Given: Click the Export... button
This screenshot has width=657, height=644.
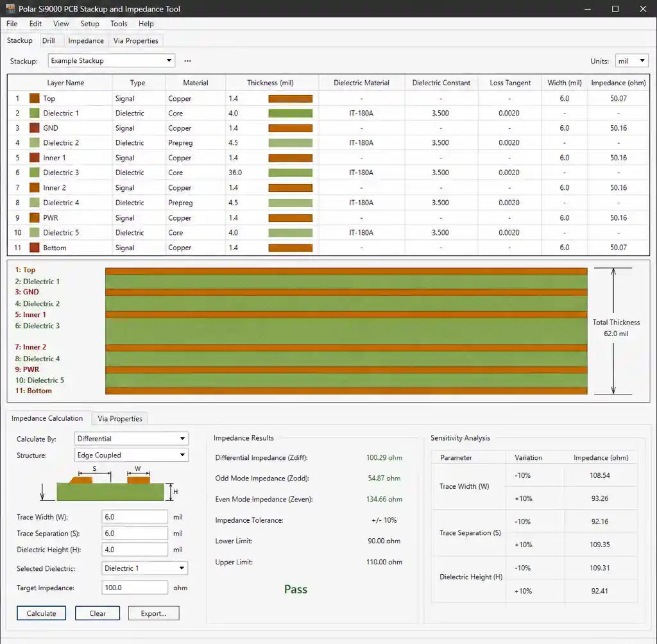Looking at the screenshot, I should pyautogui.click(x=154, y=613).
